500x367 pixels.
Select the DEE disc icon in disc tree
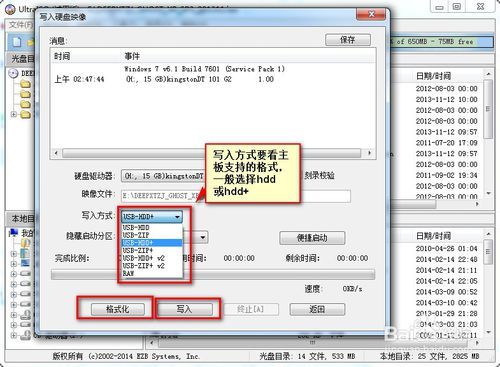click(13, 73)
